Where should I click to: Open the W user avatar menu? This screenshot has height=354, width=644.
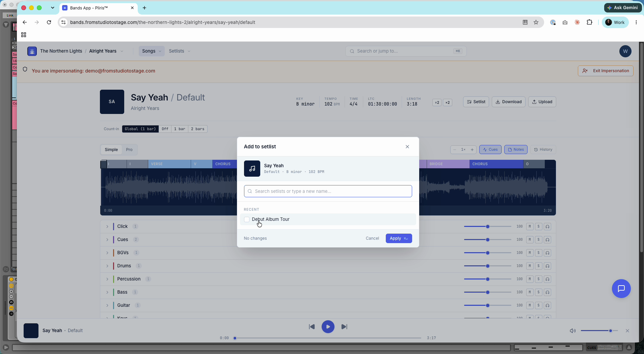625,51
